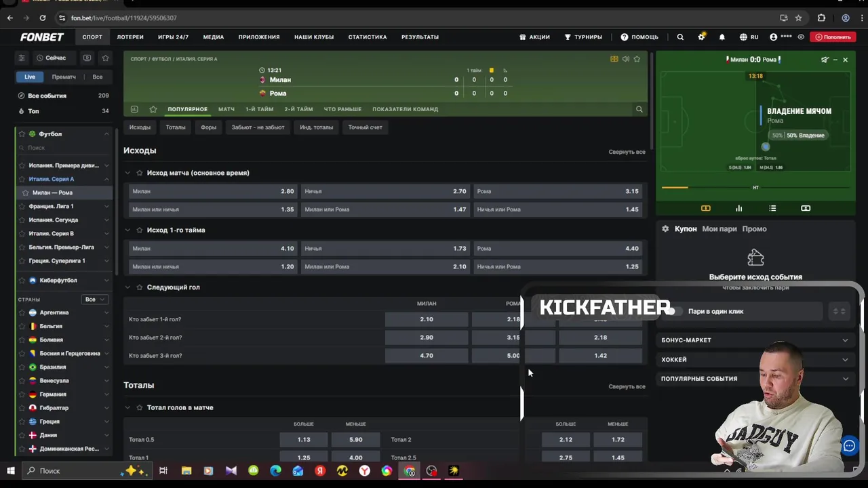
Task: Mute the live match tracker widget
Action: pyautogui.click(x=825, y=60)
